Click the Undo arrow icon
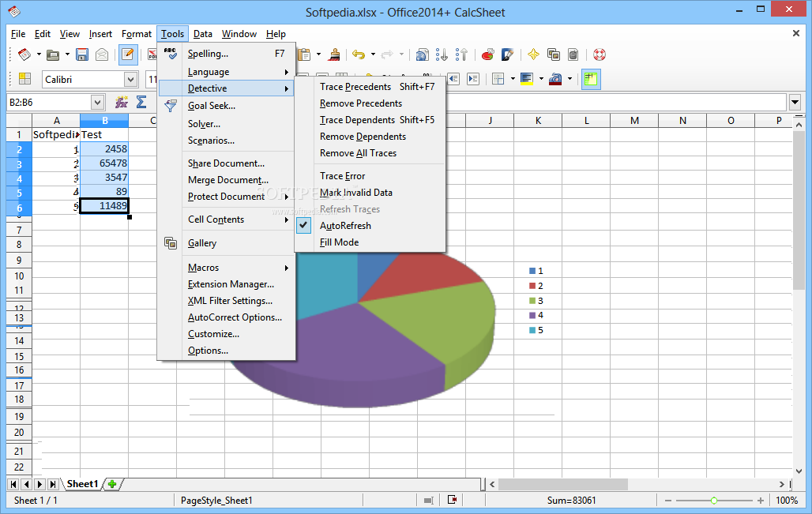 click(359, 54)
